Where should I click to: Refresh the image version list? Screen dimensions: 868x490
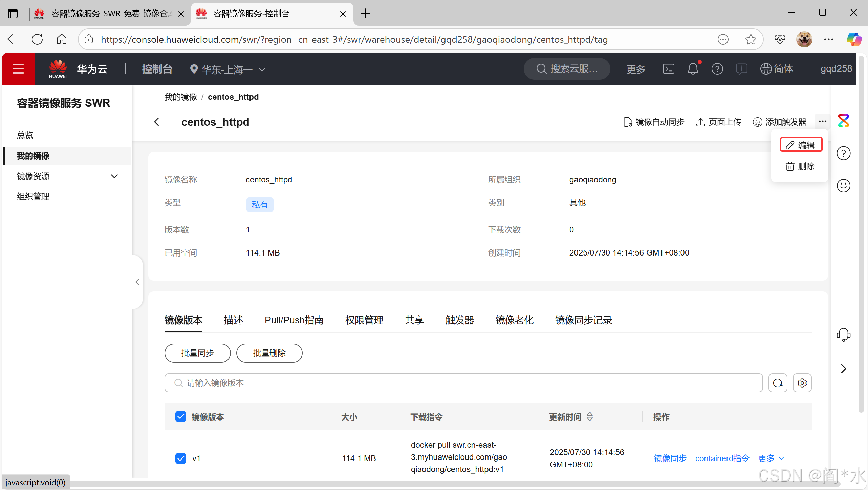tap(778, 383)
